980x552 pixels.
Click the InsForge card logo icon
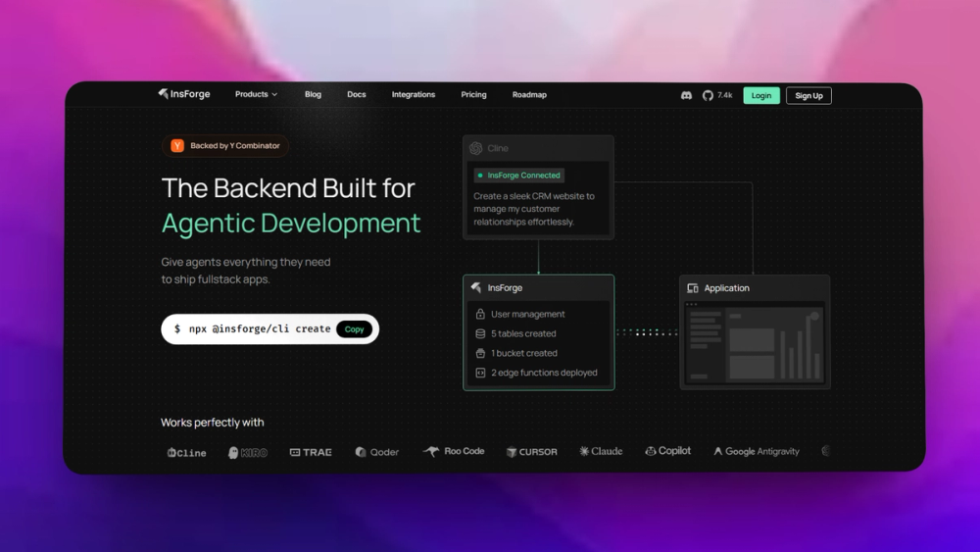tap(476, 287)
